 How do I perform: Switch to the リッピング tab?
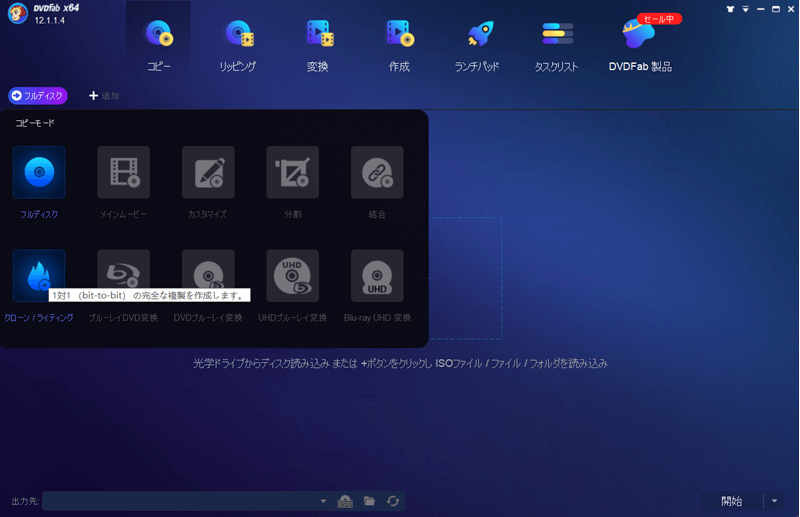pyautogui.click(x=238, y=46)
